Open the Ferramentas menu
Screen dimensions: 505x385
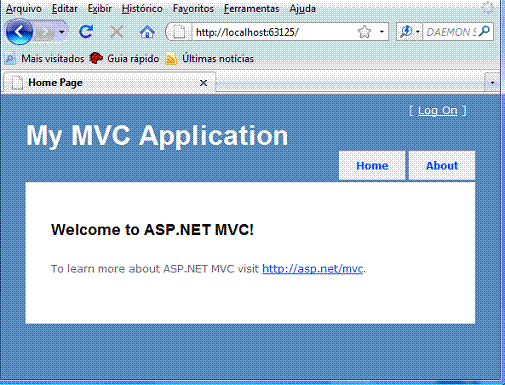[251, 9]
